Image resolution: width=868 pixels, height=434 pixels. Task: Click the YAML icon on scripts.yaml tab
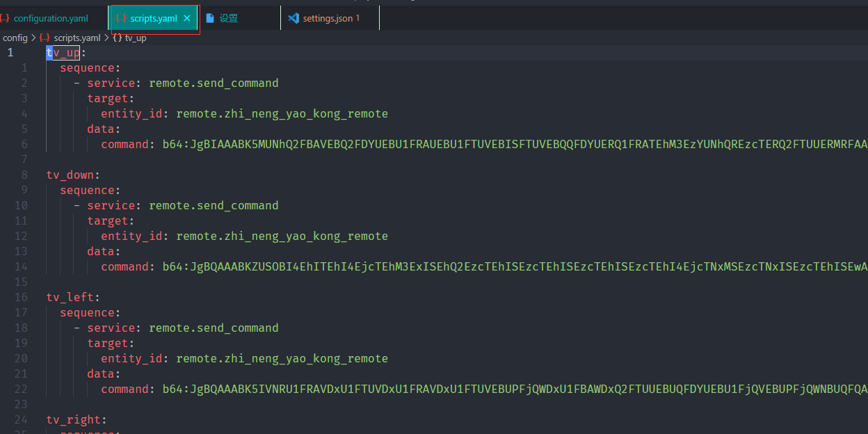pyautogui.click(x=121, y=18)
